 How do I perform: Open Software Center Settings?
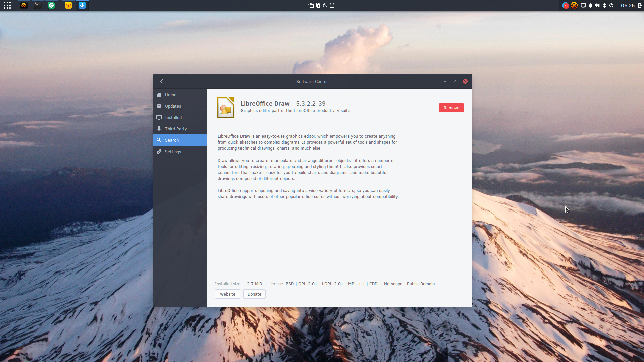click(180, 152)
